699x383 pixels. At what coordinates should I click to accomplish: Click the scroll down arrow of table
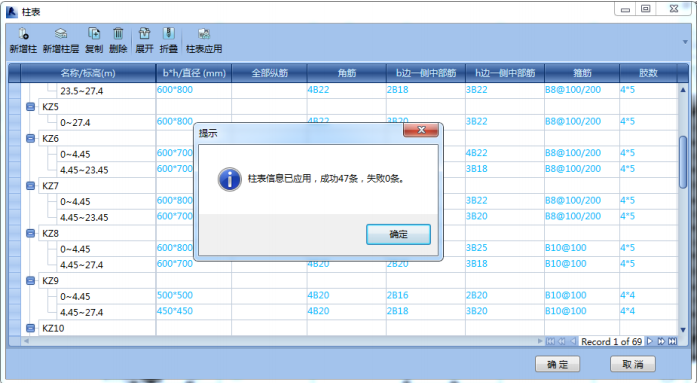click(x=683, y=330)
